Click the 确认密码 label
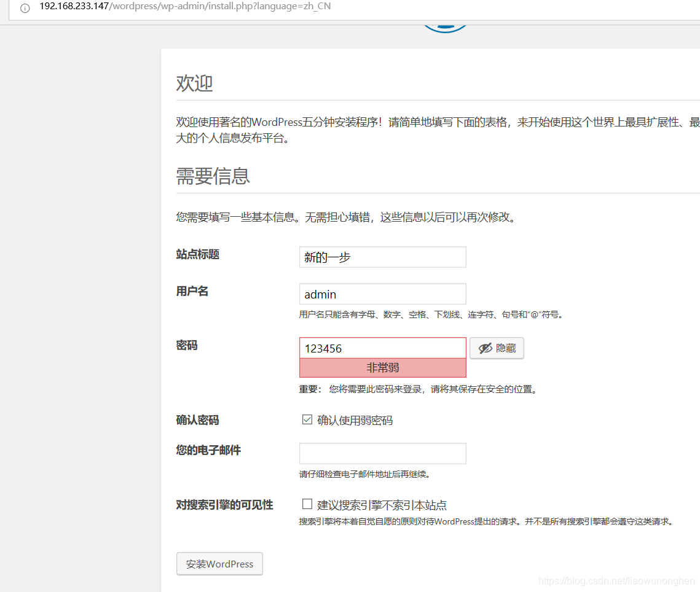This screenshot has width=700, height=592. (198, 420)
